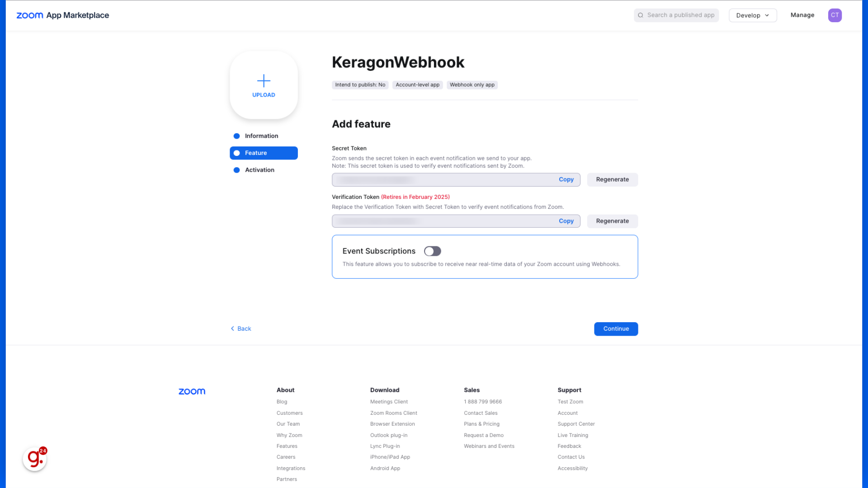Click the search magnifier icon
The width and height of the screenshot is (868, 488).
641,15
